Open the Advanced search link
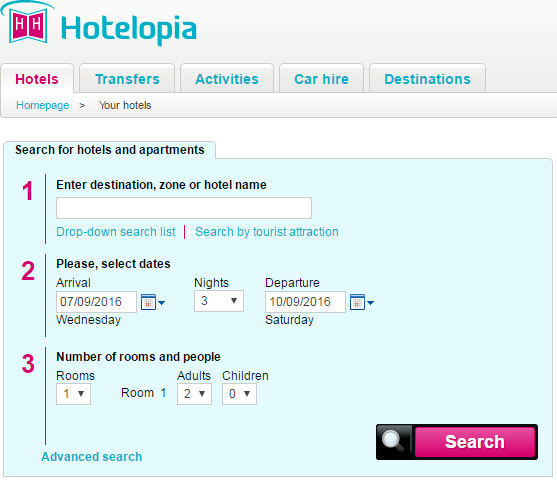Image resolution: width=557 pixels, height=481 pixels. (x=92, y=456)
